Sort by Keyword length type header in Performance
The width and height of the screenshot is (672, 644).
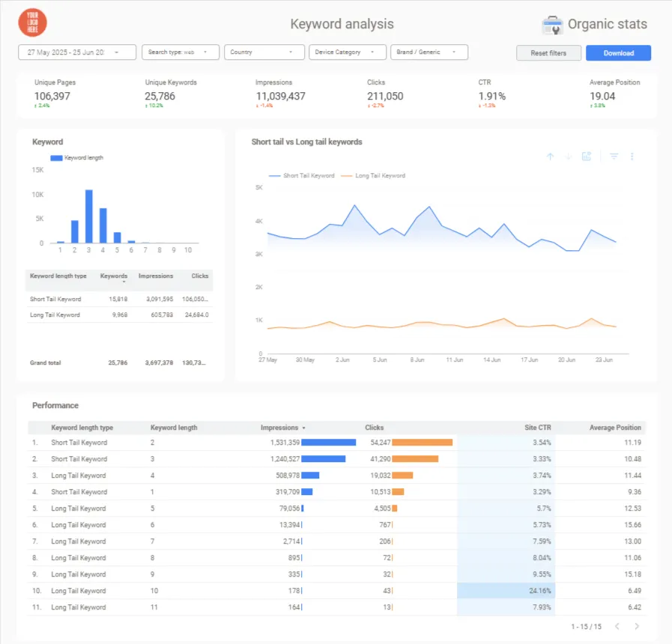[82, 428]
